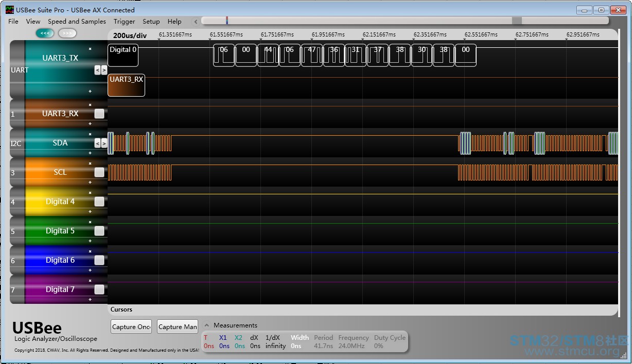The width and height of the screenshot is (632, 364).
Task: Select the Digital 5 channel label
Action: click(60, 231)
